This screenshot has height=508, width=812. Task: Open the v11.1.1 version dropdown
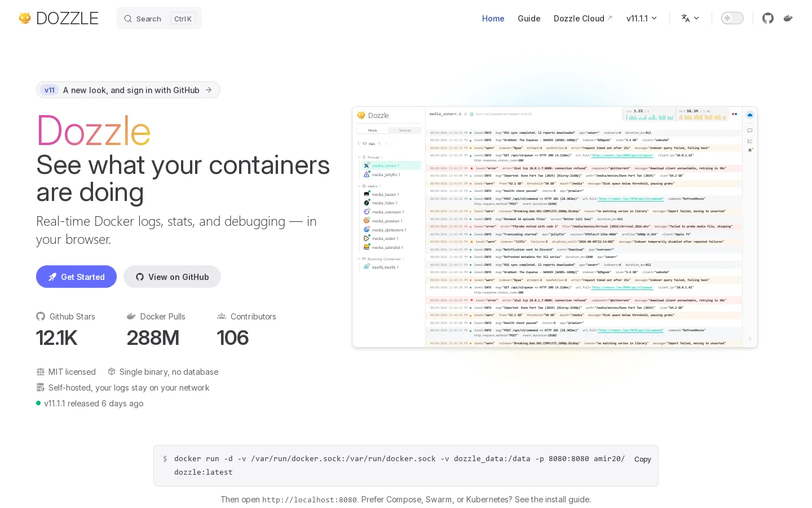coord(642,19)
